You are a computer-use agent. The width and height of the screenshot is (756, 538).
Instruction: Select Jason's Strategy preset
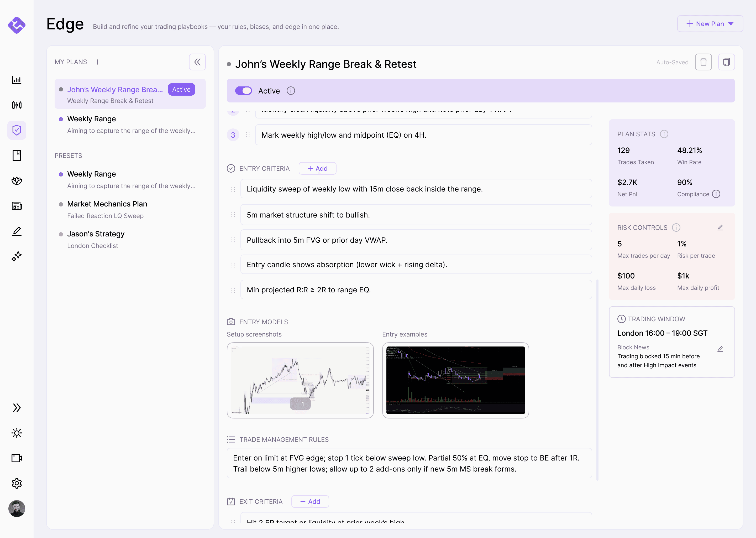(x=96, y=234)
